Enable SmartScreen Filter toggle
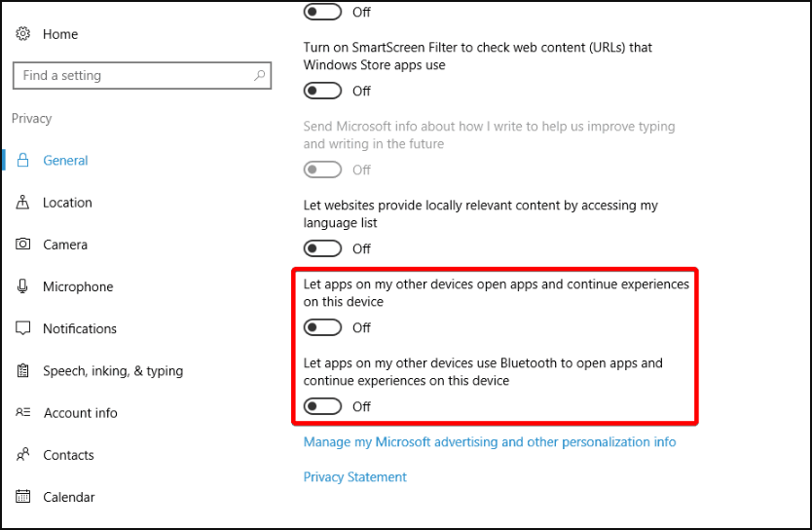The image size is (812, 530). click(322, 91)
